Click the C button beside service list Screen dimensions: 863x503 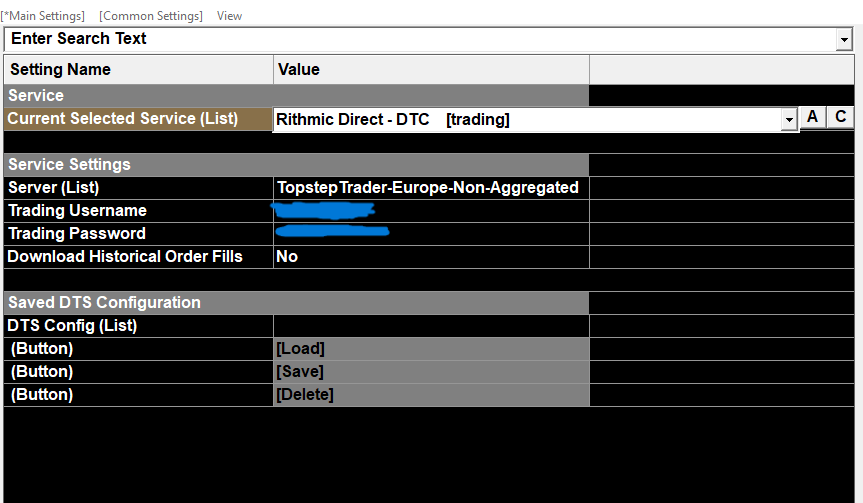[x=842, y=118]
